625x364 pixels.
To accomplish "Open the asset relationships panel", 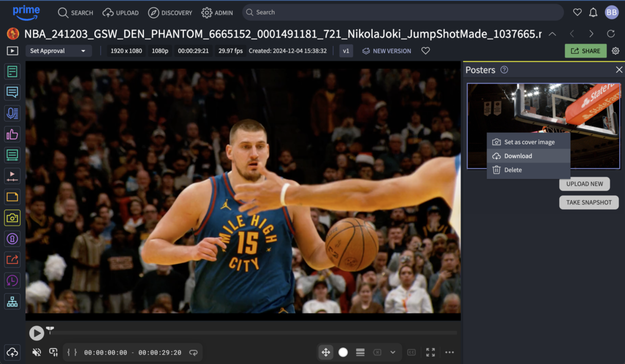I will (12, 301).
